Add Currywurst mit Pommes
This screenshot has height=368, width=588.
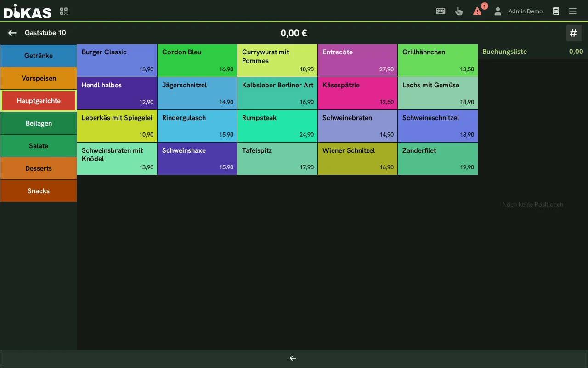[277, 61]
